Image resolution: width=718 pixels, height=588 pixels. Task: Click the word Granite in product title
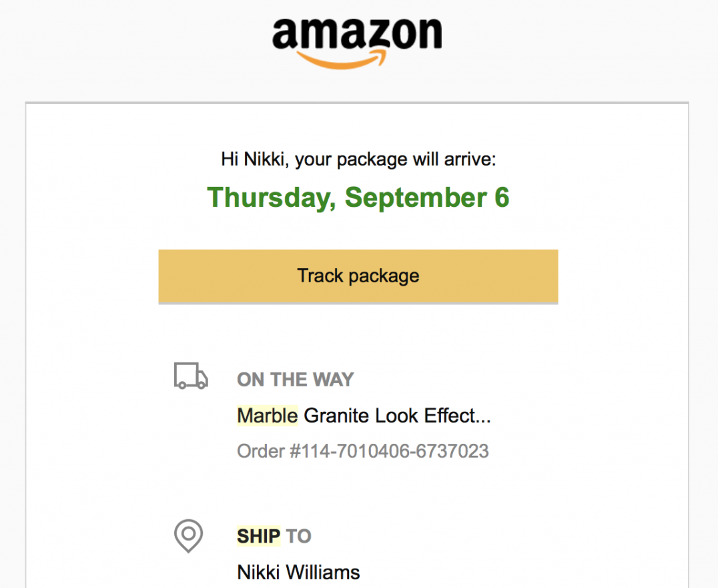[337, 416]
